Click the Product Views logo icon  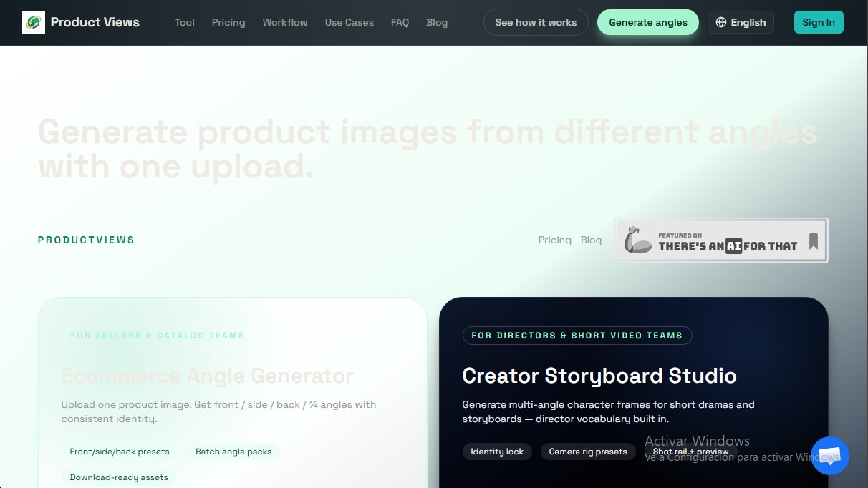coord(34,22)
